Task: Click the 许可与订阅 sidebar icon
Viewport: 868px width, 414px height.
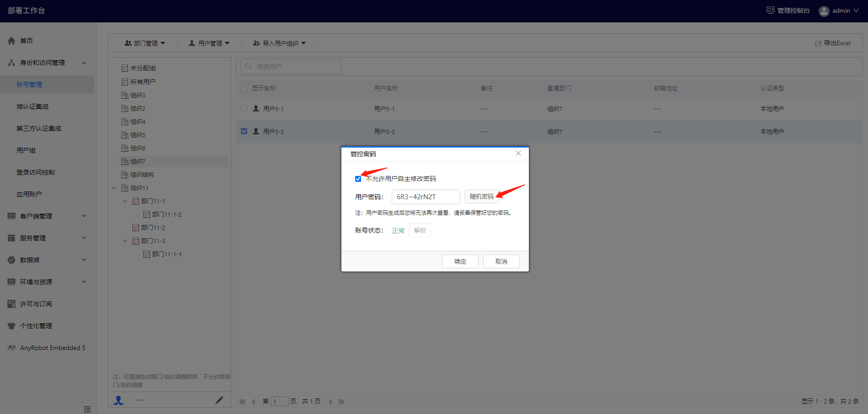Action: 11,303
